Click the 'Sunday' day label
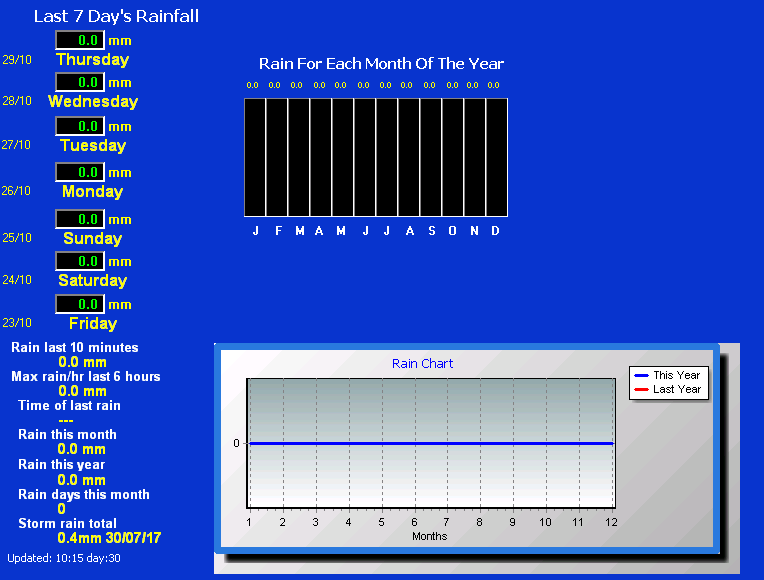 93,238
